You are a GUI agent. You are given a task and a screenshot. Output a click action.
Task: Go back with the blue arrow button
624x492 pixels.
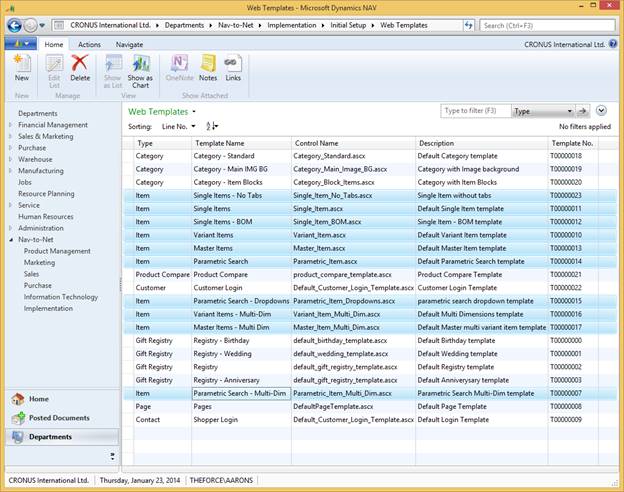(14, 25)
